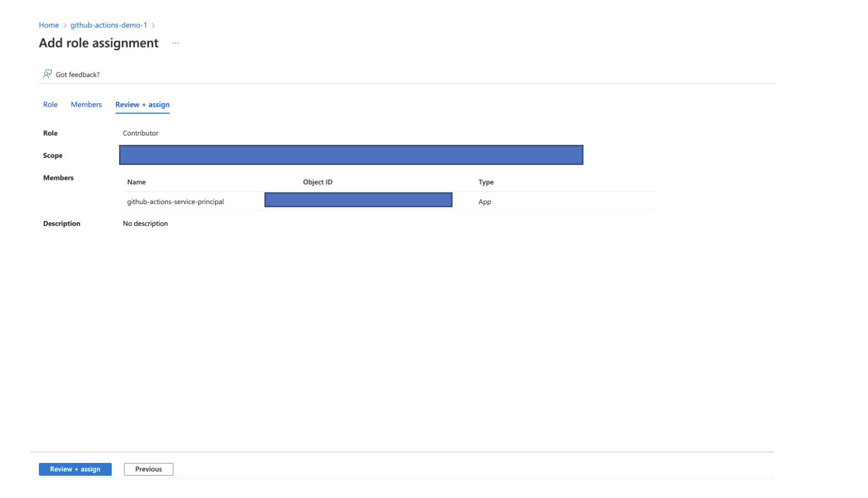Click the redacted Scope value bar
Image resolution: width=868 pixels, height=498 pixels.
point(351,155)
